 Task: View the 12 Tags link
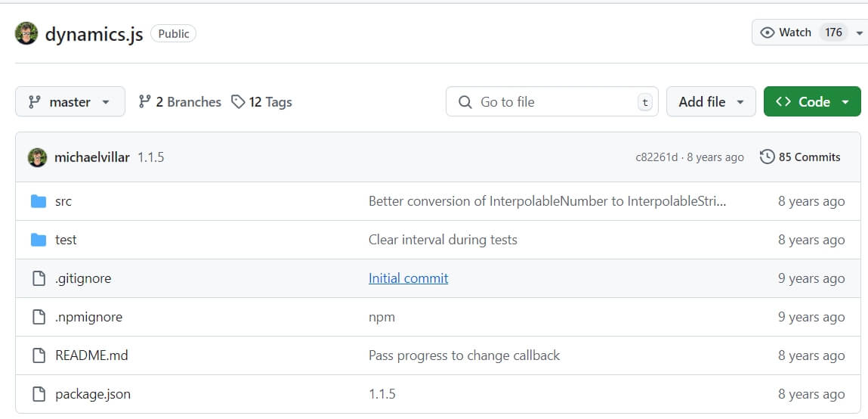click(x=261, y=102)
